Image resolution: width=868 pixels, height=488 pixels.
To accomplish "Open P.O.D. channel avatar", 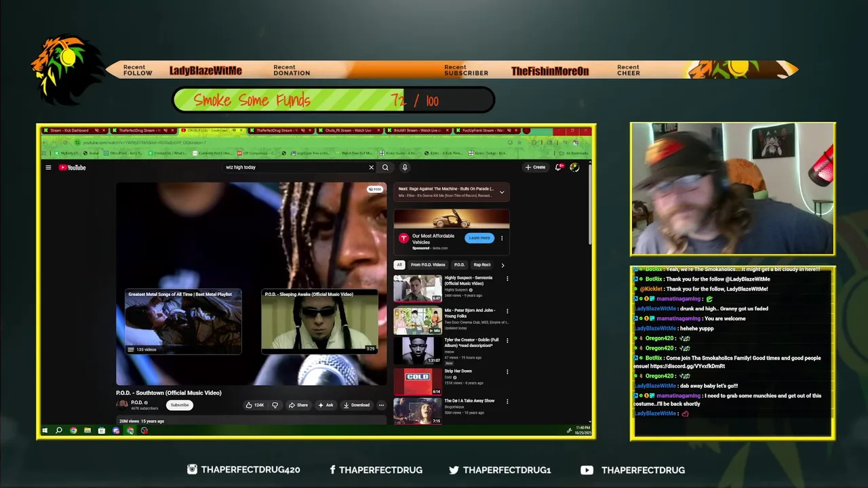I will [122, 405].
